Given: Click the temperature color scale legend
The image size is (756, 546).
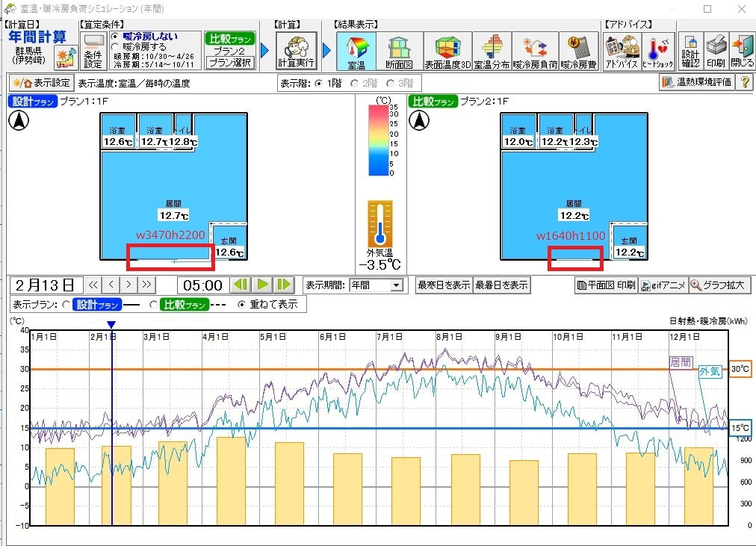Looking at the screenshot, I should pyautogui.click(x=379, y=140).
